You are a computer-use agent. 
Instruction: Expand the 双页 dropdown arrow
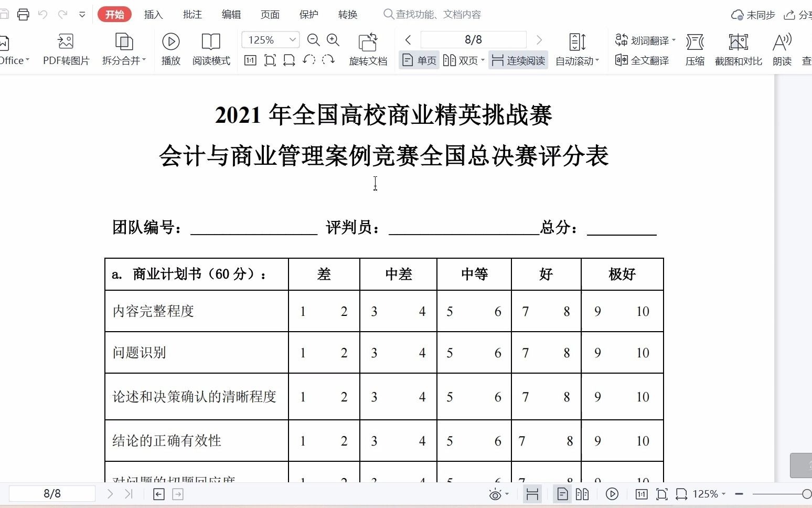tap(483, 60)
